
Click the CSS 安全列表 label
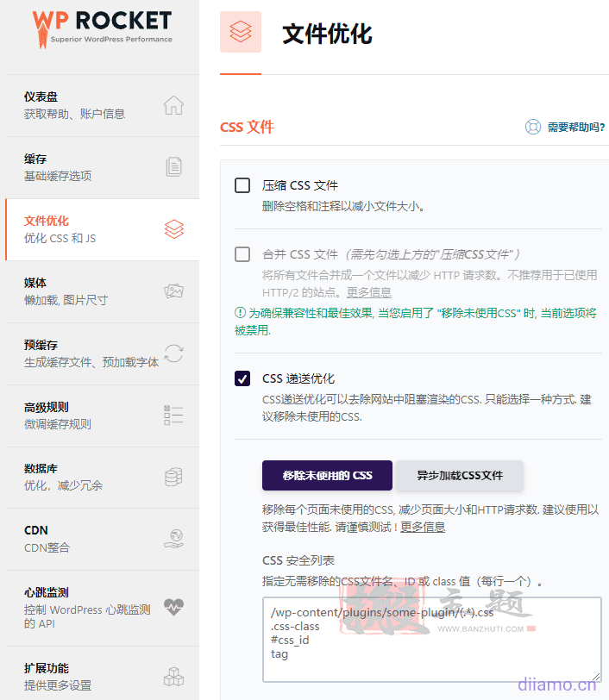[x=298, y=560]
